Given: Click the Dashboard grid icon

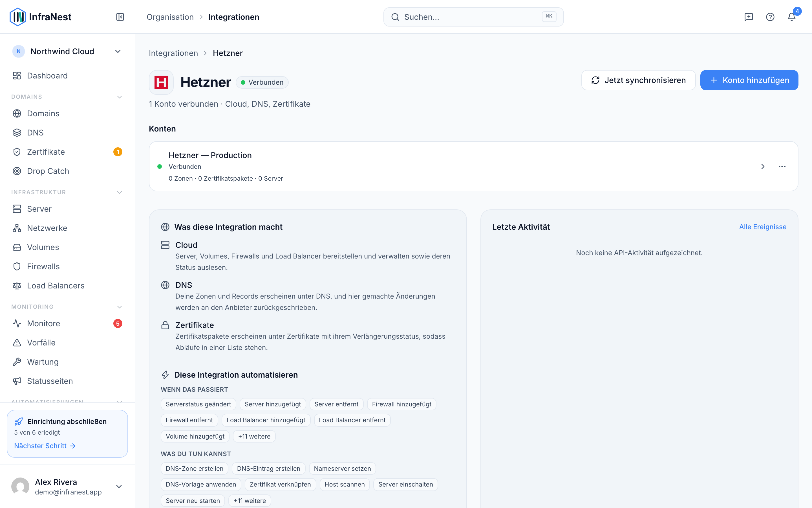Looking at the screenshot, I should (x=17, y=76).
